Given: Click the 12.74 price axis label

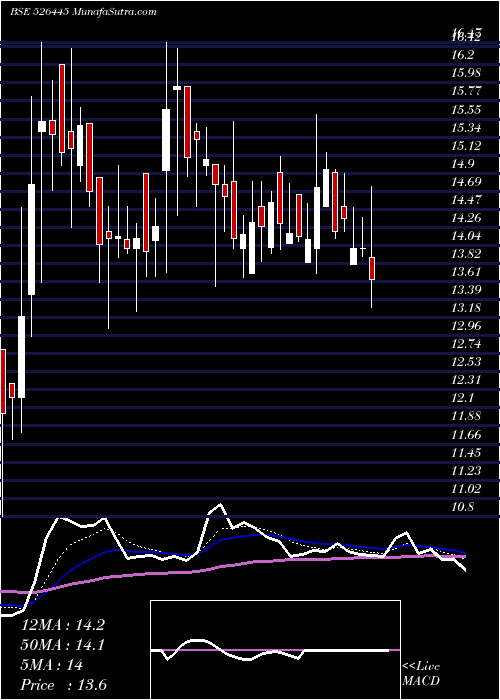Looking at the screenshot, I should click(x=466, y=344).
